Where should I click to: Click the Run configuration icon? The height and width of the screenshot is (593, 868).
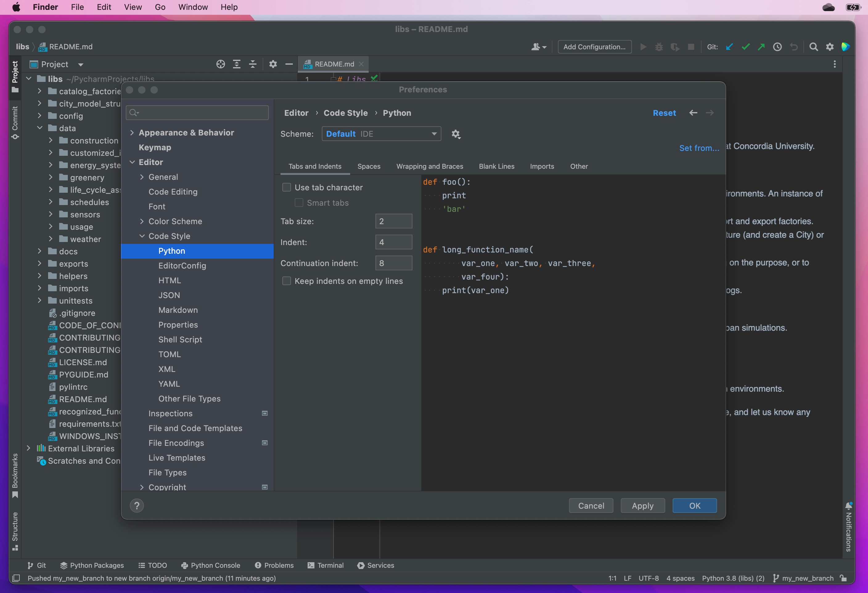point(643,46)
